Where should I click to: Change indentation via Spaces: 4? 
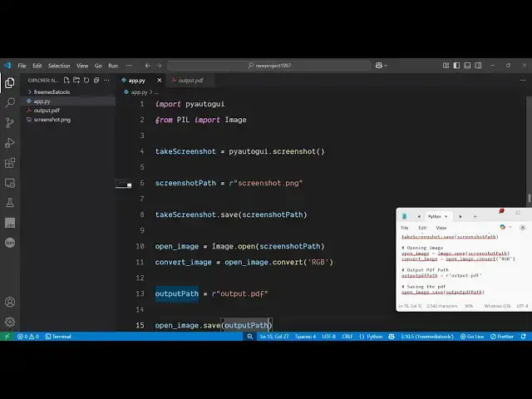click(x=305, y=336)
